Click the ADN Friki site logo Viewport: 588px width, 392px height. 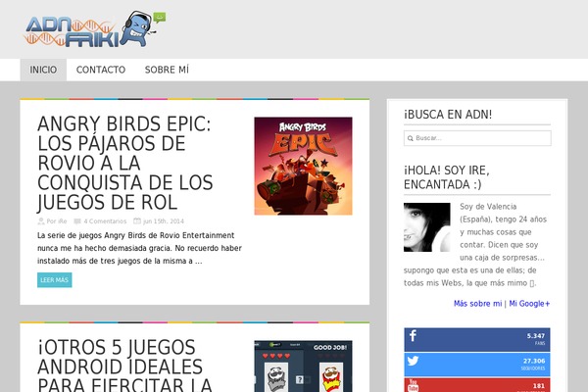[x=94, y=29]
